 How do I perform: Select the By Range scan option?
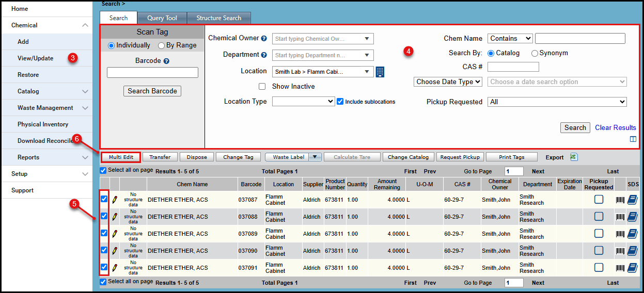pos(161,45)
